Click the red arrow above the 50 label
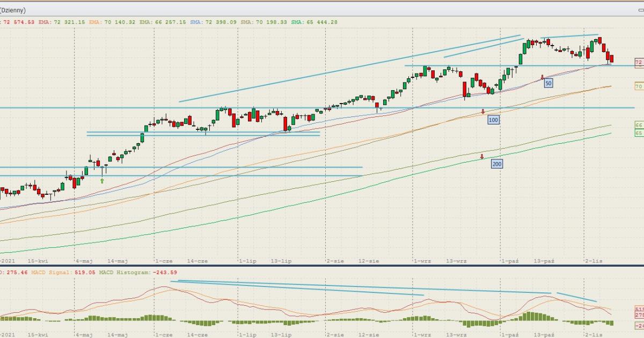This screenshot has height=338, width=644. click(x=542, y=78)
